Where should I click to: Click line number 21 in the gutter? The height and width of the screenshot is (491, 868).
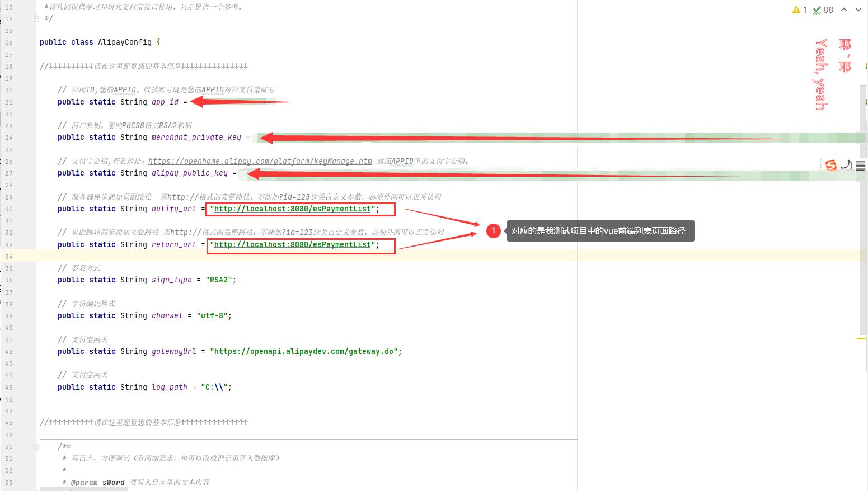[10, 102]
